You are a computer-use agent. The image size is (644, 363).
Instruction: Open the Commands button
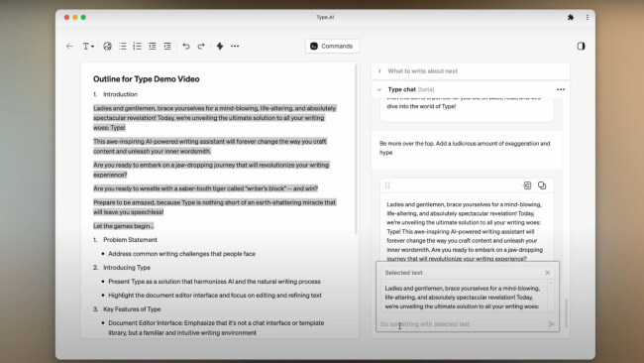[x=332, y=46]
